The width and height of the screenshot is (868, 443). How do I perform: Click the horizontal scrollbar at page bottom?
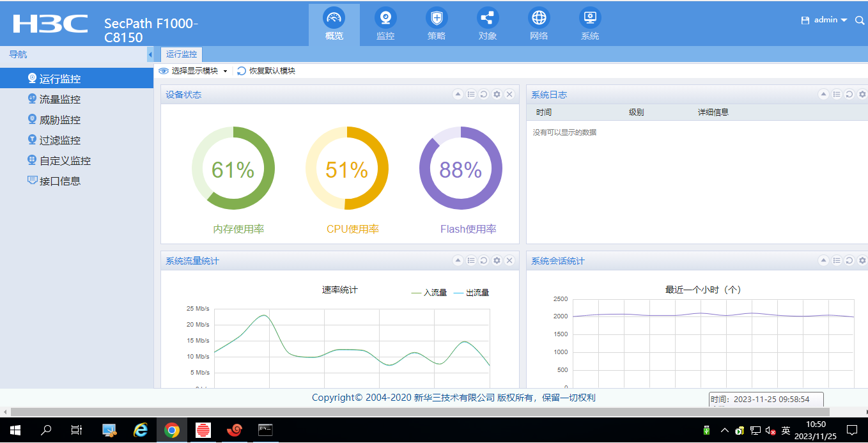384,412
